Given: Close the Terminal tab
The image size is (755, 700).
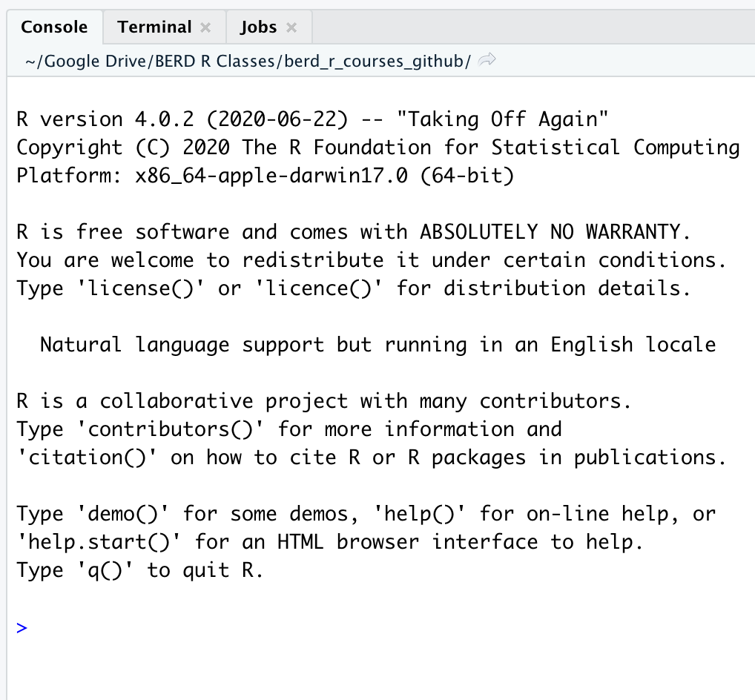Looking at the screenshot, I should tap(205, 27).
